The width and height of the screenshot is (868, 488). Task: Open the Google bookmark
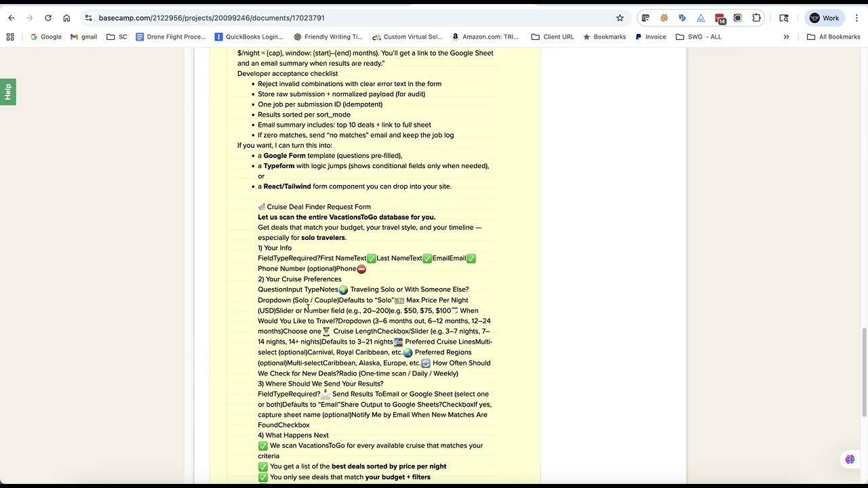click(45, 37)
